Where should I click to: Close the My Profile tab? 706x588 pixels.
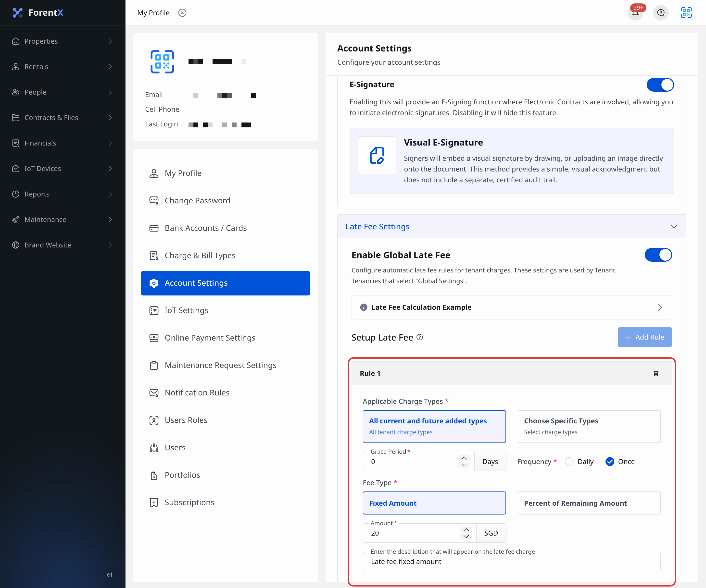[182, 13]
